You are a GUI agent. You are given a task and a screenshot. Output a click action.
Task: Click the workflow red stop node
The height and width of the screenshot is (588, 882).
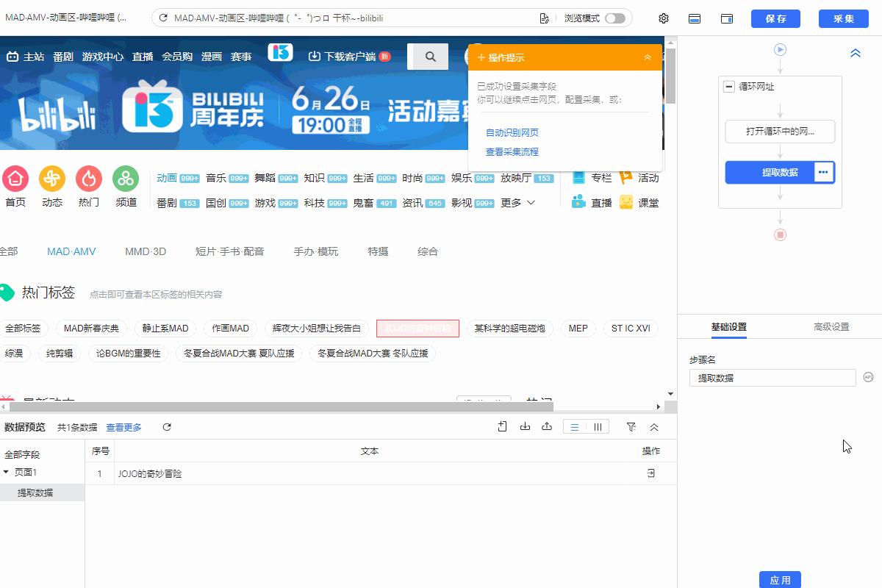781,234
